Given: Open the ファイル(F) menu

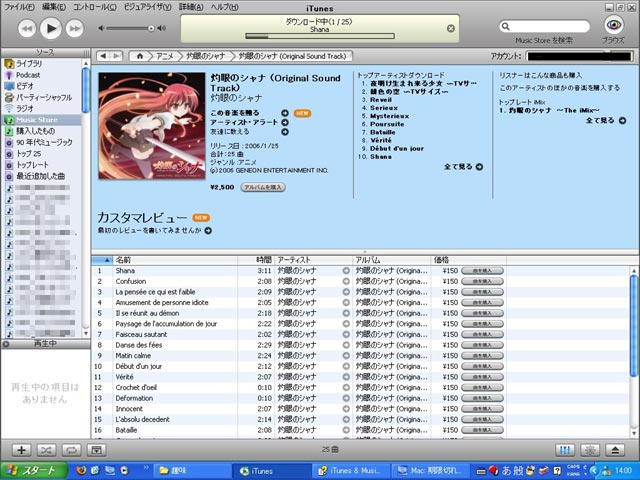Looking at the screenshot, I should point(19,7).
